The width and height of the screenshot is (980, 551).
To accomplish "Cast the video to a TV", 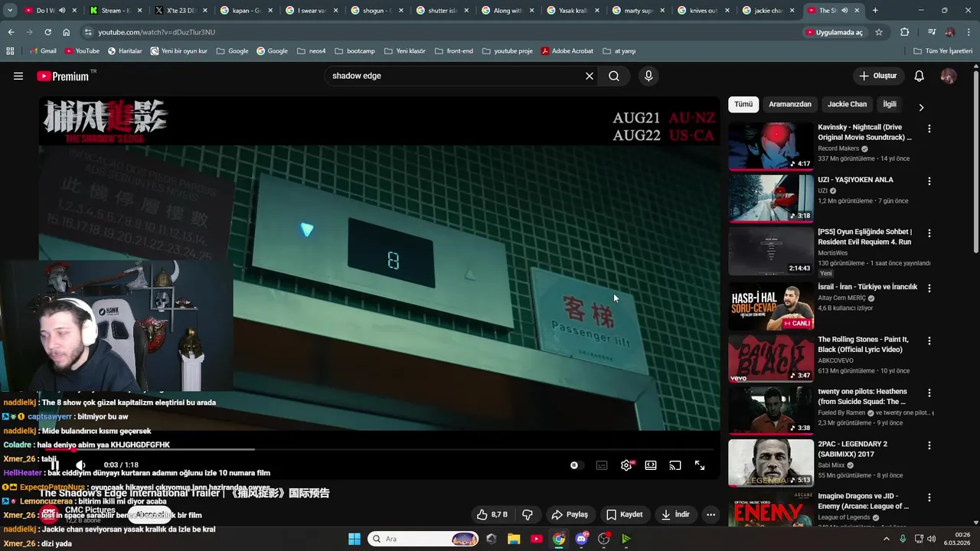I will (x=675, y=465).
